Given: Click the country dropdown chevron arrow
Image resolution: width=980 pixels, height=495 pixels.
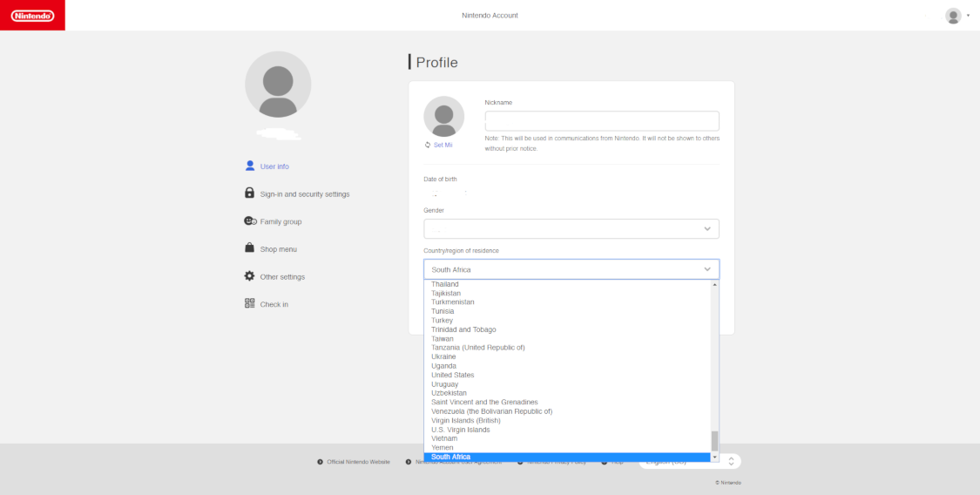Looking at the screenshot, I should [707, 269].
